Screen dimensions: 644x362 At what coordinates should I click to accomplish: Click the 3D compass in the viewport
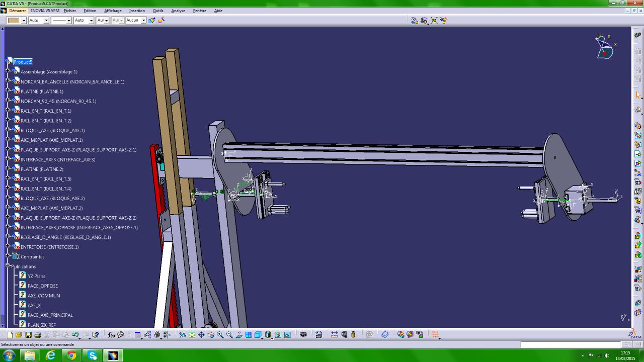[604, 47]
